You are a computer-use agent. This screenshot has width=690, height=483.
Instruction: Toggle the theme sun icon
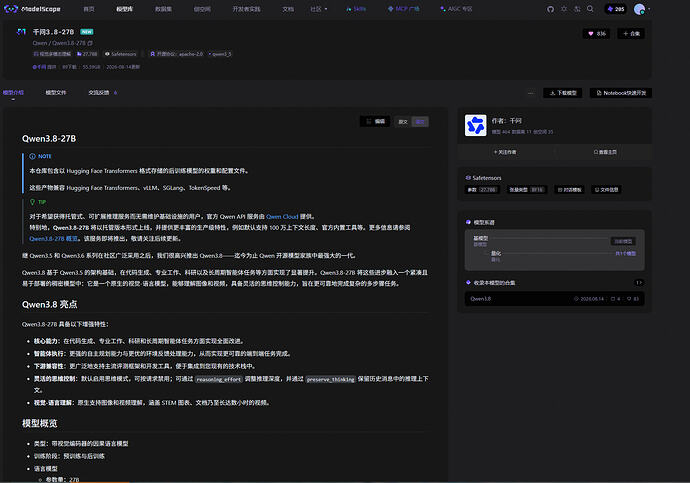coord(564,9)
